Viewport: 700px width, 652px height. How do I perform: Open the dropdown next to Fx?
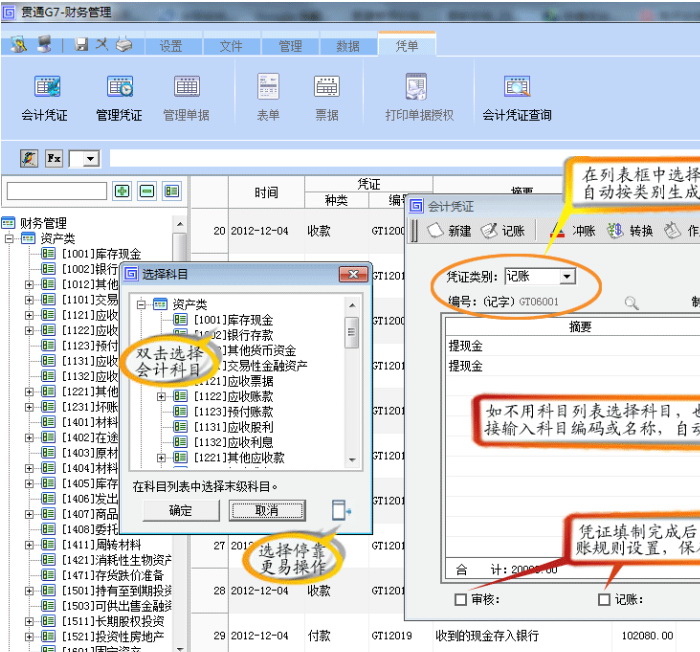click(91, 159)
